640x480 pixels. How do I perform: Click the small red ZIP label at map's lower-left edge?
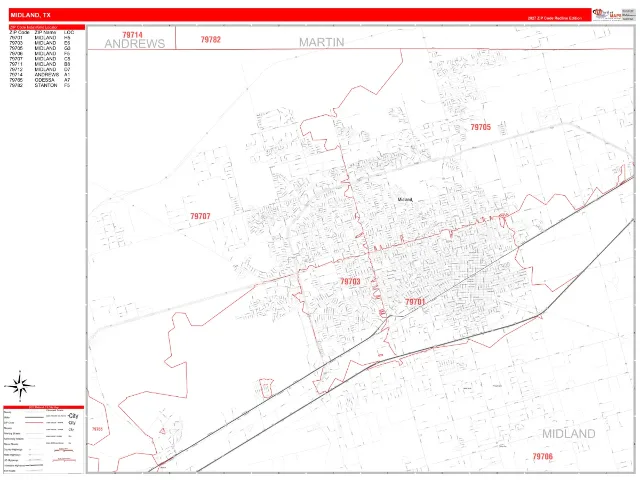[x=97, y=429]
